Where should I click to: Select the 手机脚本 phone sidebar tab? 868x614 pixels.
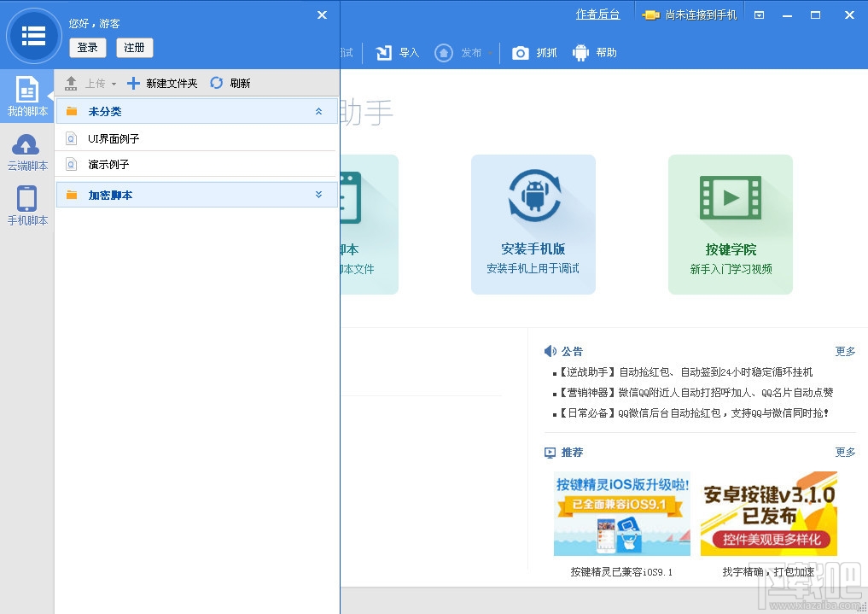[x=27, y=206]
